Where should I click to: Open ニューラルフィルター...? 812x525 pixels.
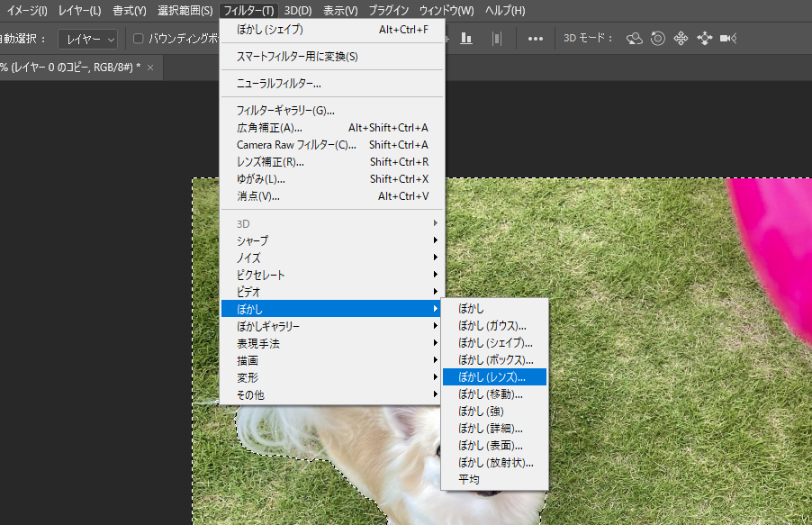click(332, 84)
